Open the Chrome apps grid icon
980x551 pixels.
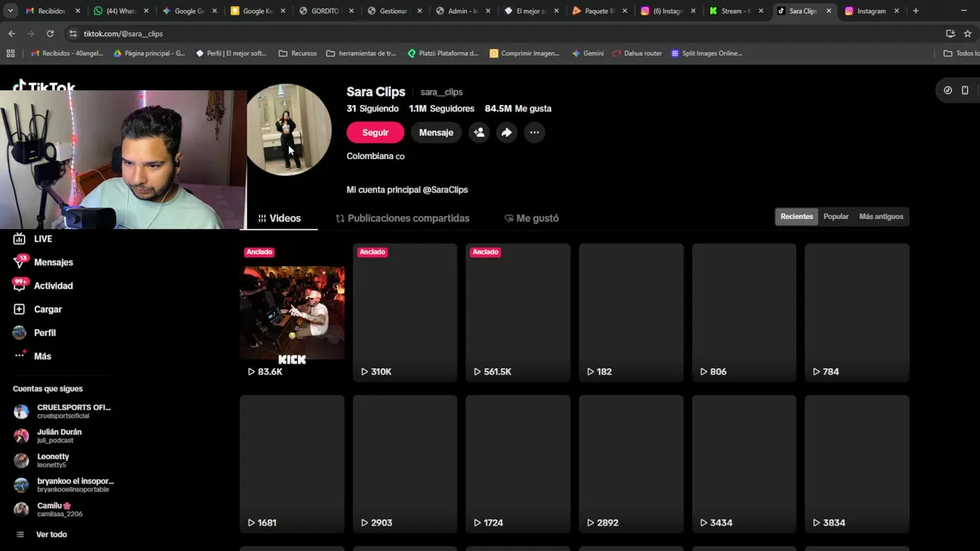pyautogui.click(x=10, y=54)
